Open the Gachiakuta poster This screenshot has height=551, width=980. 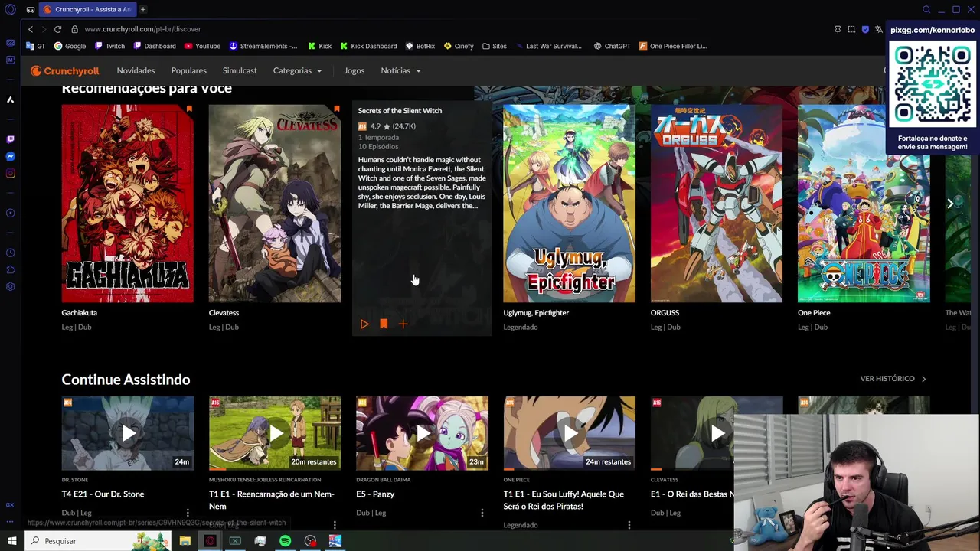(x=128, y=204)
